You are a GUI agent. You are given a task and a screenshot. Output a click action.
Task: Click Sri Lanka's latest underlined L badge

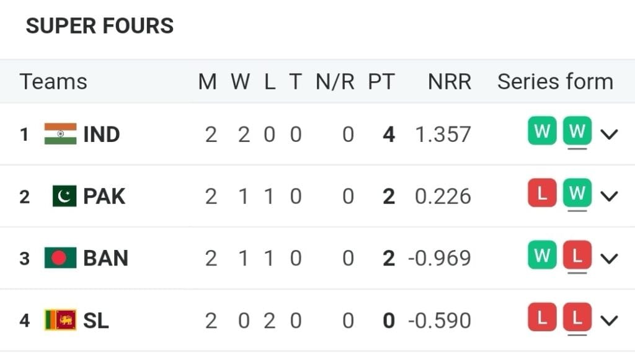[577, 319]
